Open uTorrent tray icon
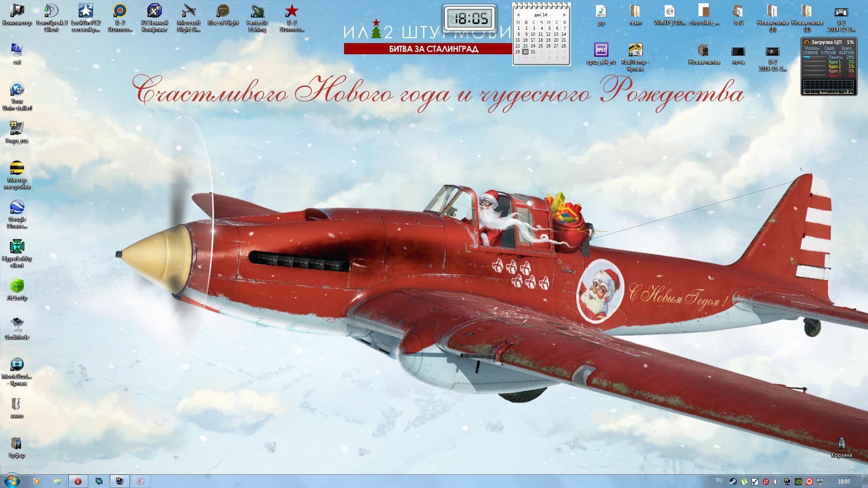The width and height of the screenshot is (868, 488). [744, 482]
